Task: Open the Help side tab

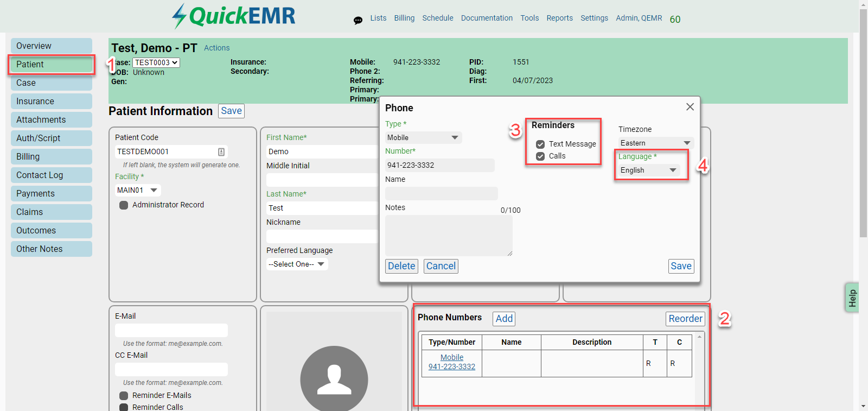Action: pos(852,298)
